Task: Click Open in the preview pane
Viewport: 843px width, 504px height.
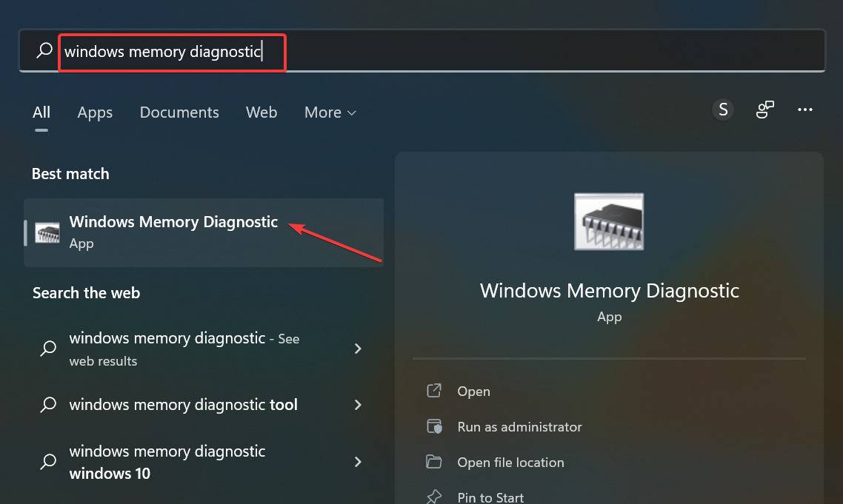Action: click(x=473, y=392)
